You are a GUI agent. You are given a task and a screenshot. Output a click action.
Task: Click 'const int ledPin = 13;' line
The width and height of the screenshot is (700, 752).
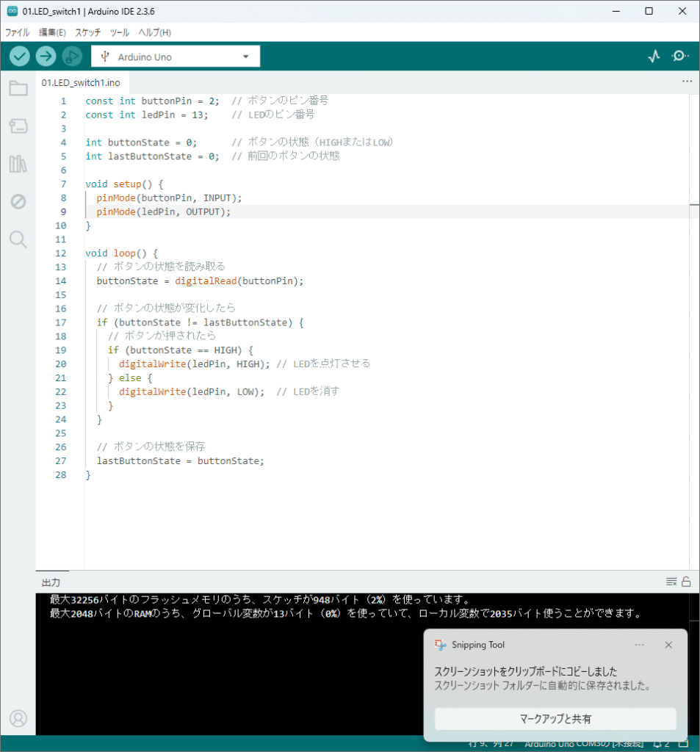[x=147, y=115]
